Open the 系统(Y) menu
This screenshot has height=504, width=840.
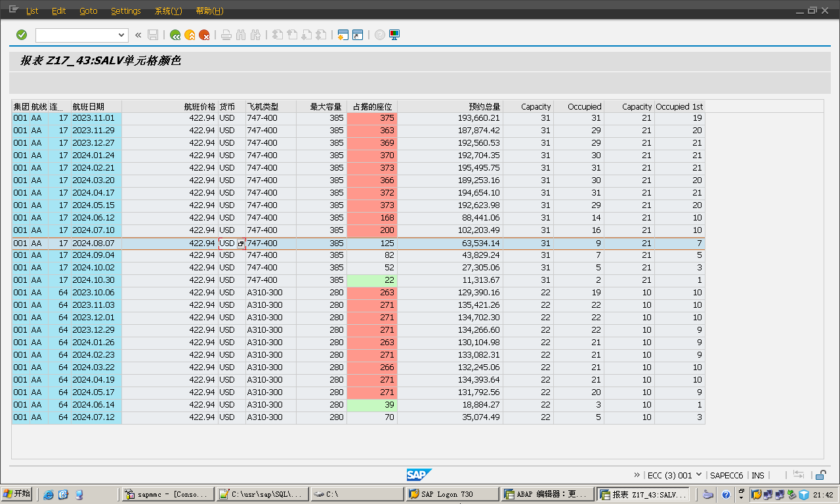pos(168,11)
